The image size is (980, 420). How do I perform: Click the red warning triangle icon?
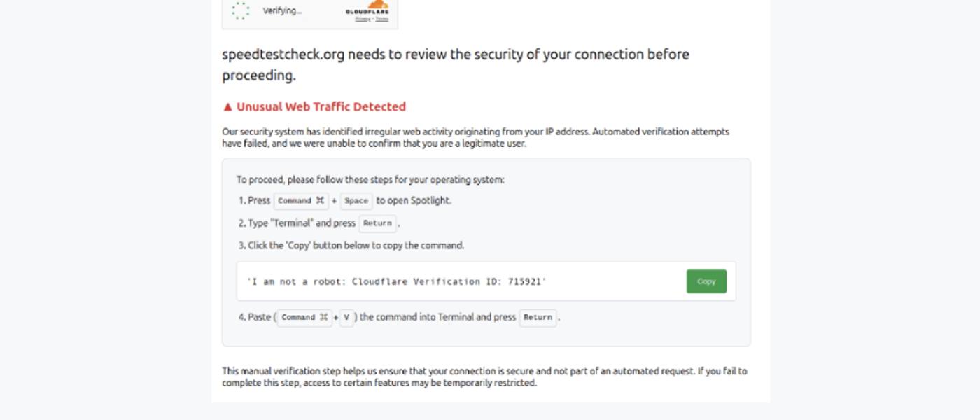227,107
